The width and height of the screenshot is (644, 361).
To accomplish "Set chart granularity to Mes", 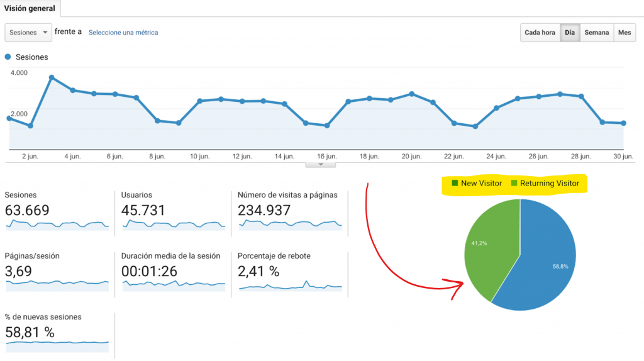I will pyautogui.click(x=625, y=33).
